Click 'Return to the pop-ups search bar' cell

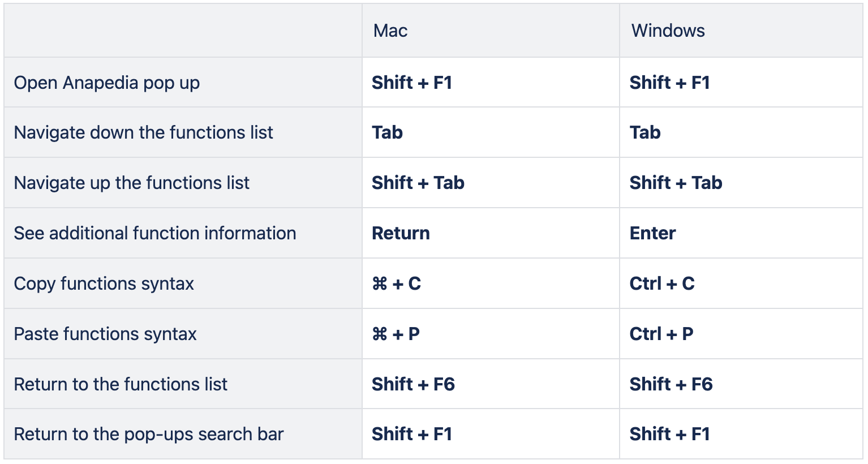[x=183, y=434]
